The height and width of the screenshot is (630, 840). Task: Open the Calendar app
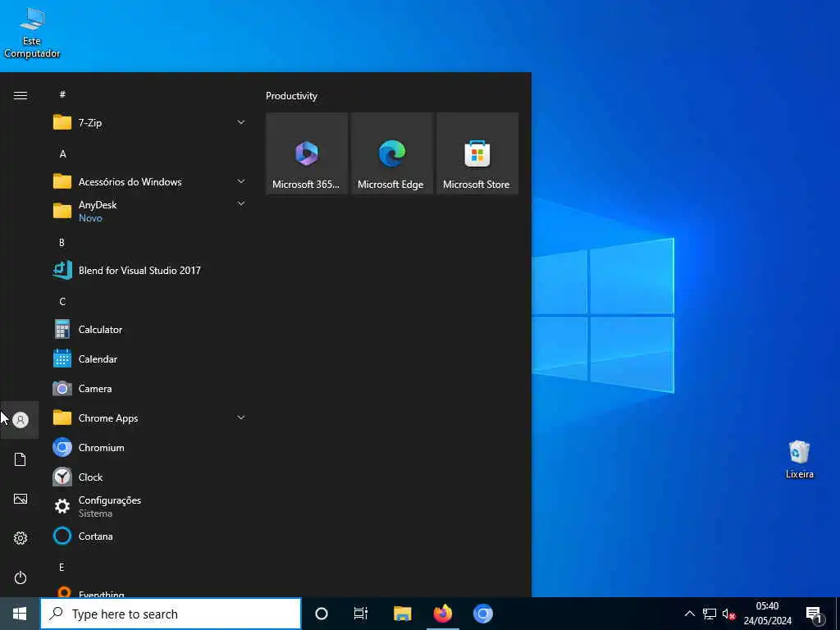coord(150,359)
